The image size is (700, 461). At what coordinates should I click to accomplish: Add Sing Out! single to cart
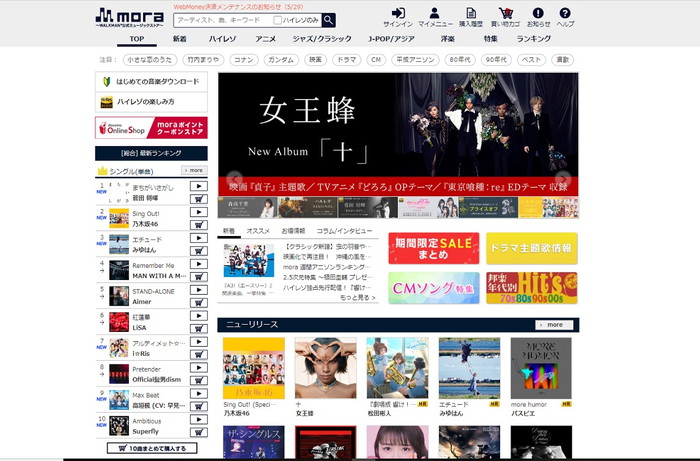tap(199, 224)
